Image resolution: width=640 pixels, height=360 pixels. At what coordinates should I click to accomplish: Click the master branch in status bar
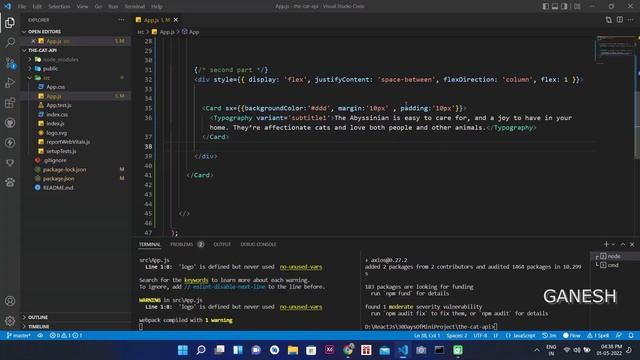[18, 336]
